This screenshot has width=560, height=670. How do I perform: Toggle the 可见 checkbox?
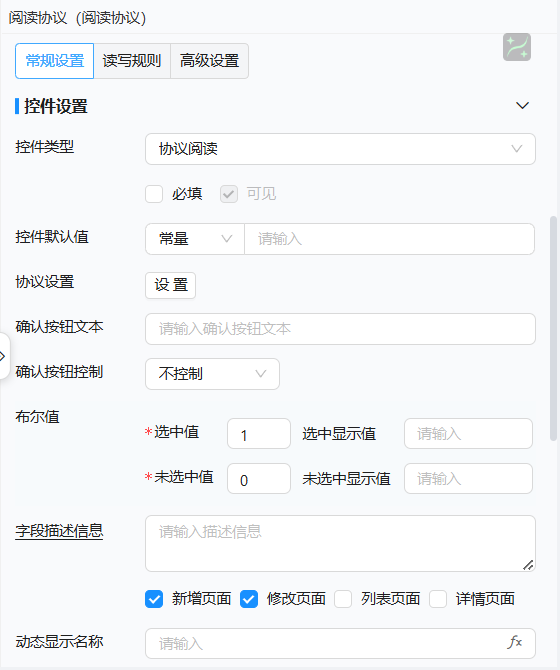(229, 194)
